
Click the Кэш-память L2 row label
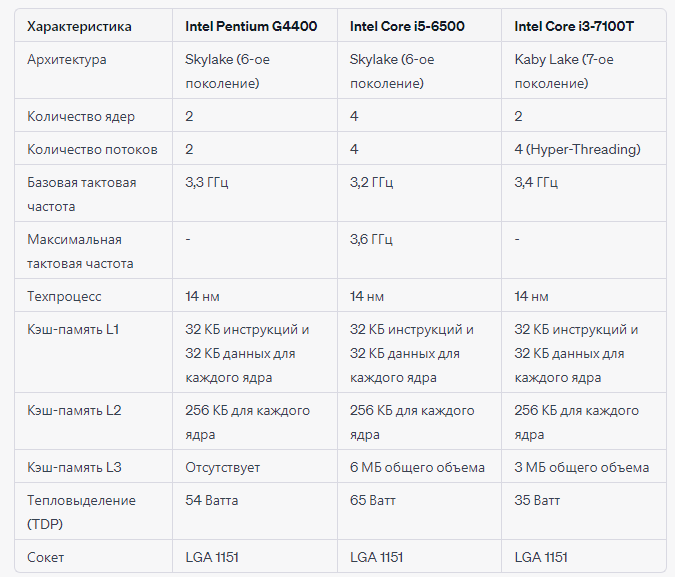click(74, 410)
